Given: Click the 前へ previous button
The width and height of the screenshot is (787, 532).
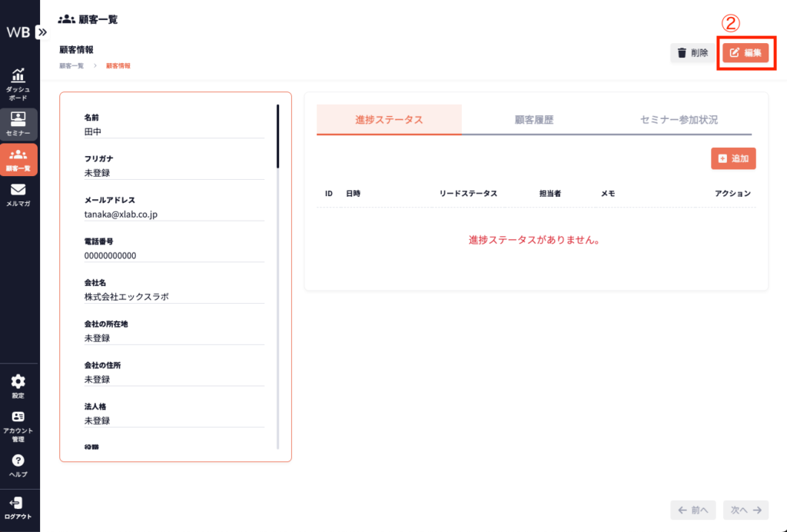Looking at the screenshot, I should [692, 510].
